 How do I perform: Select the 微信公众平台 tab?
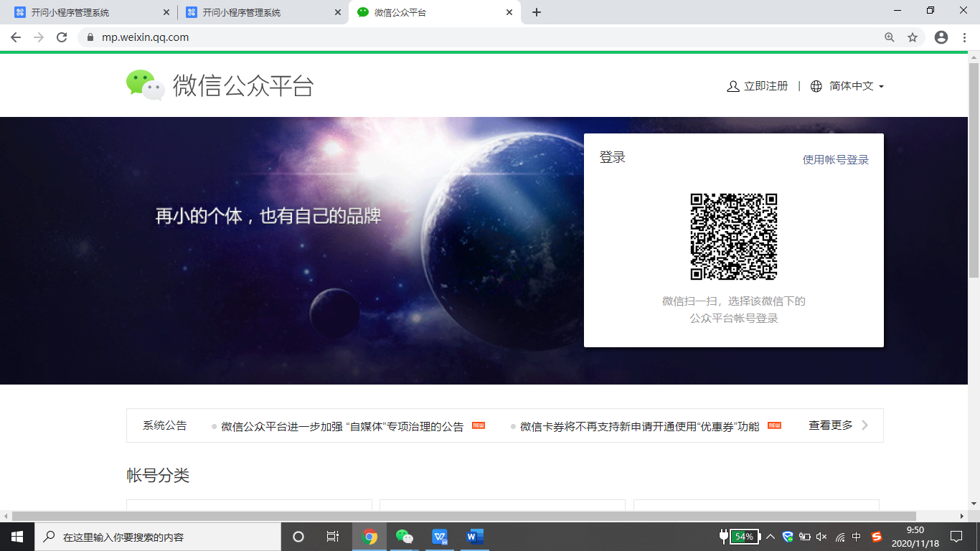click(434, 12)
